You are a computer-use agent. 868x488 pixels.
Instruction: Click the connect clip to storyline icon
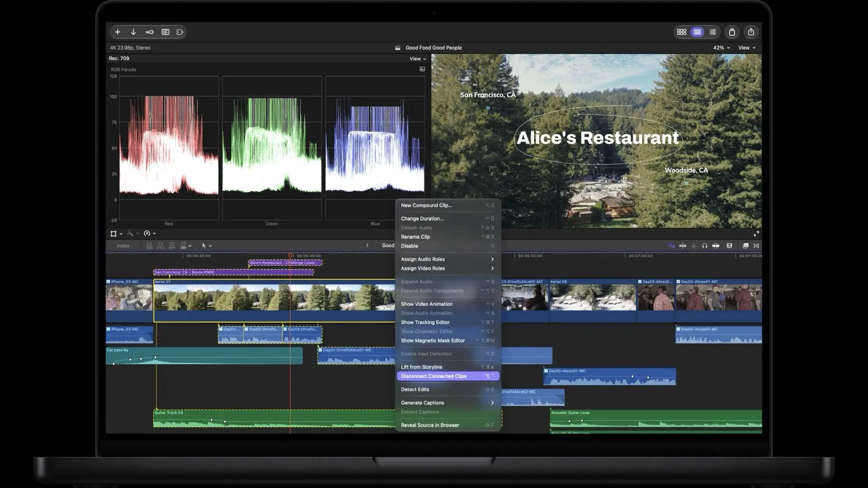tap(149, 246)
